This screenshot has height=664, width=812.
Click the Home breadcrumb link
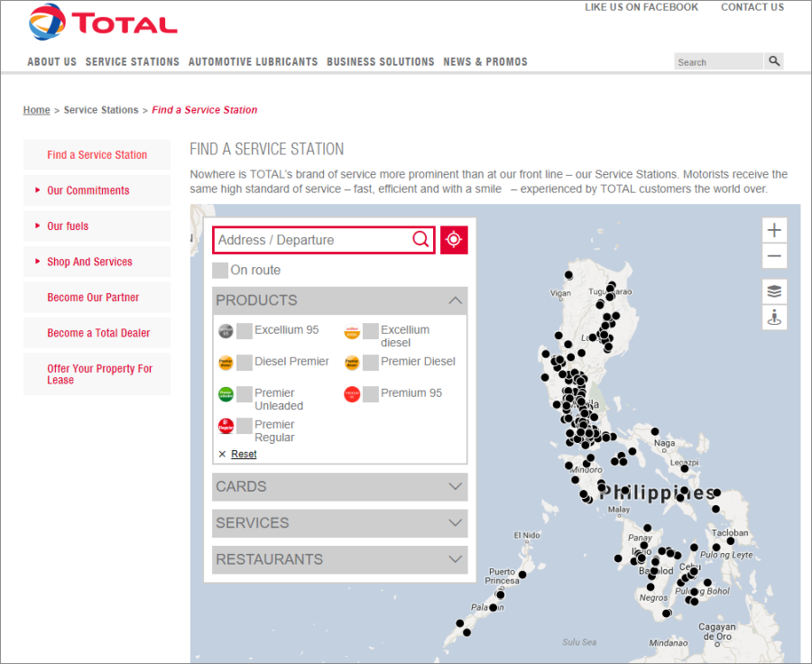(x=37, y=110)
